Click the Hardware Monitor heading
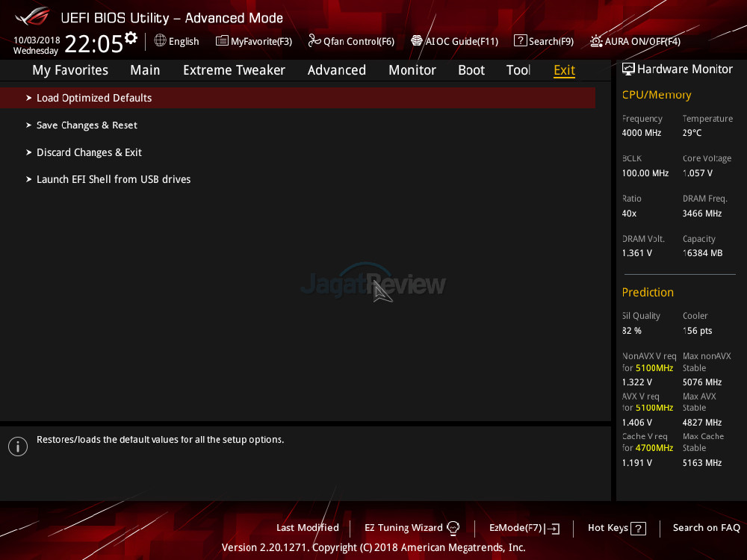The height and width of the screenshot is (560, 747). click(684, 69)
